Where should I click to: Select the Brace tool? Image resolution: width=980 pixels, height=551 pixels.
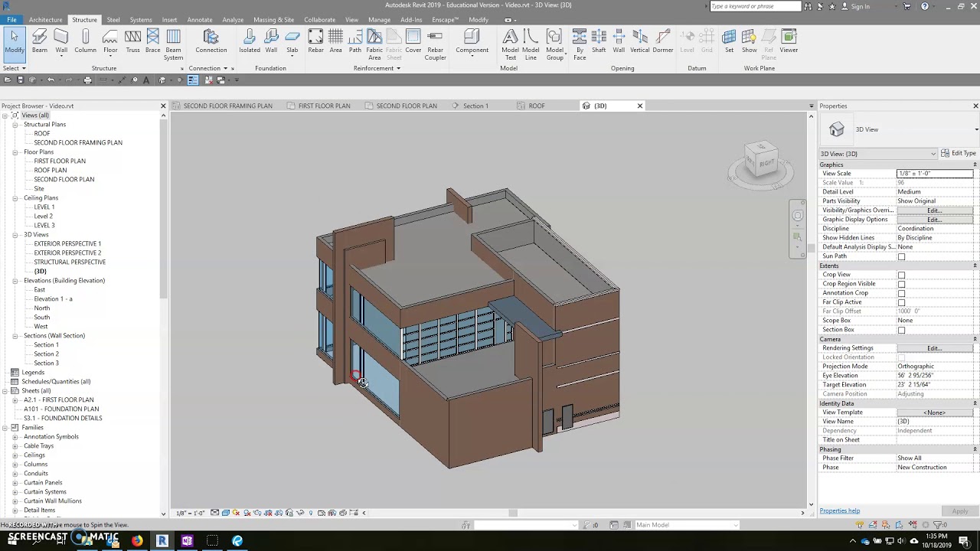152,41
